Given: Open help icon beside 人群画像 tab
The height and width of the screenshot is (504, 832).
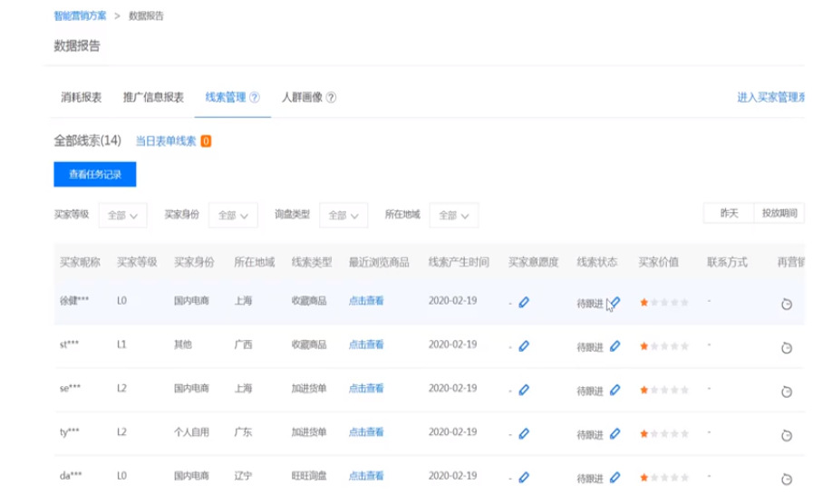Looking at the screenshot, I should 331,98.
